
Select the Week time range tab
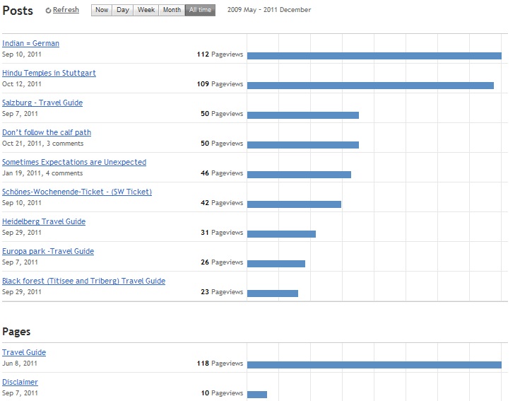point(146,10)
